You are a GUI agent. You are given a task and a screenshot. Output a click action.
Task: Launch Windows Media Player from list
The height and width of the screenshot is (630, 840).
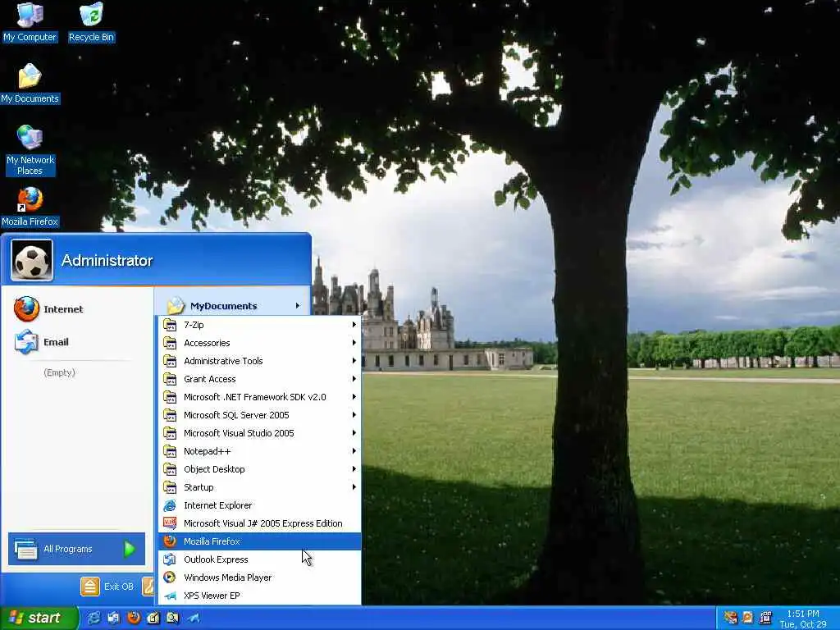[x=260, y=577]
